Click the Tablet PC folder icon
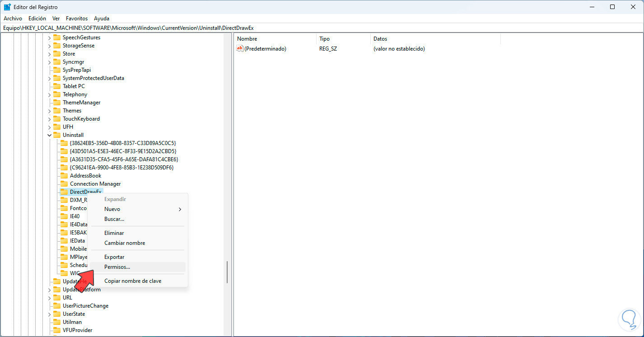 [x=57, y=86]
